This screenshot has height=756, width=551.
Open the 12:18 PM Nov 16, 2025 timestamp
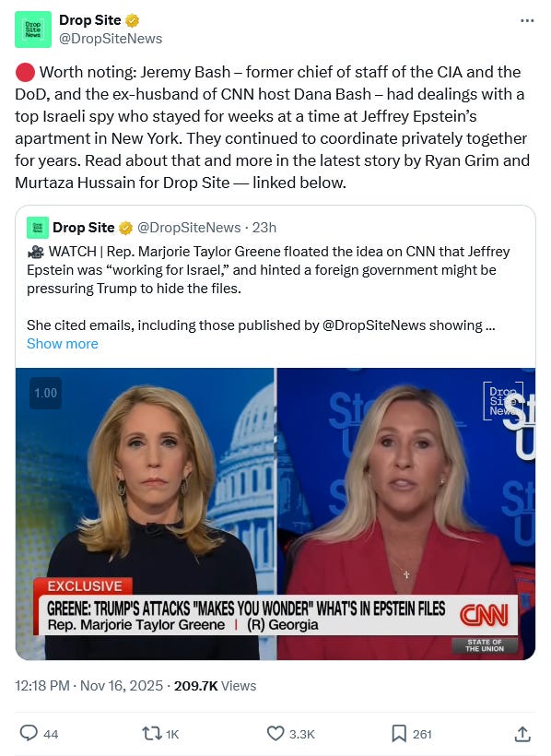click(x=88, y=686)
